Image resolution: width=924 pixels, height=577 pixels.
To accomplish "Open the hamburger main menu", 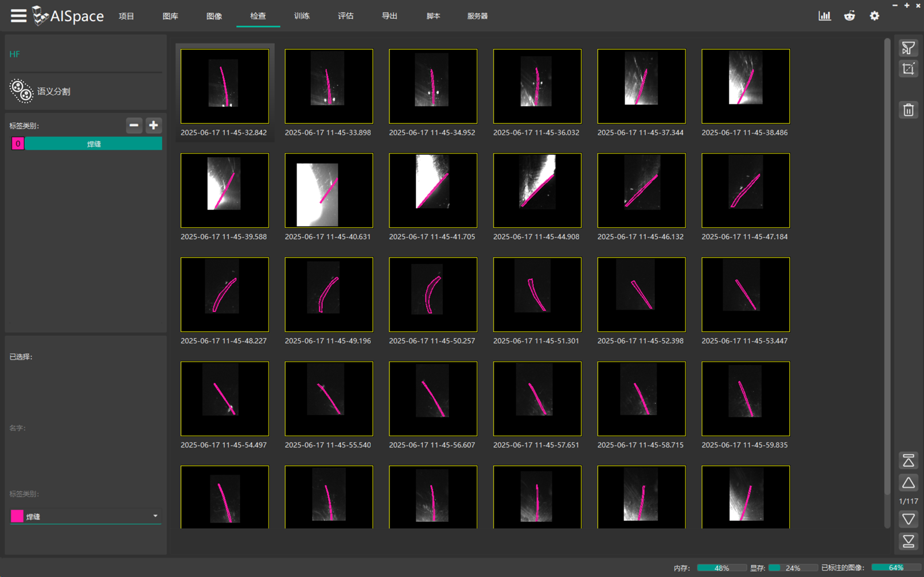I will coord(18,15).
